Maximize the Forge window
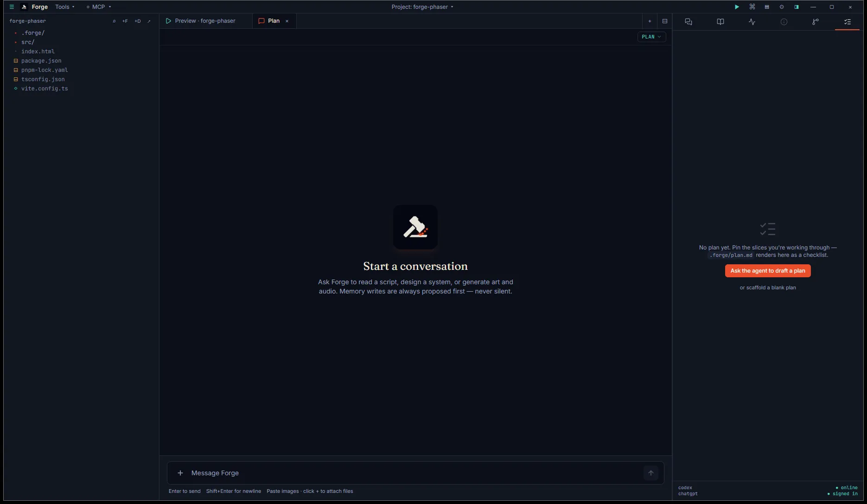Image resolution: width=867 pixels, height=504 pixels. tap(832, 7)
